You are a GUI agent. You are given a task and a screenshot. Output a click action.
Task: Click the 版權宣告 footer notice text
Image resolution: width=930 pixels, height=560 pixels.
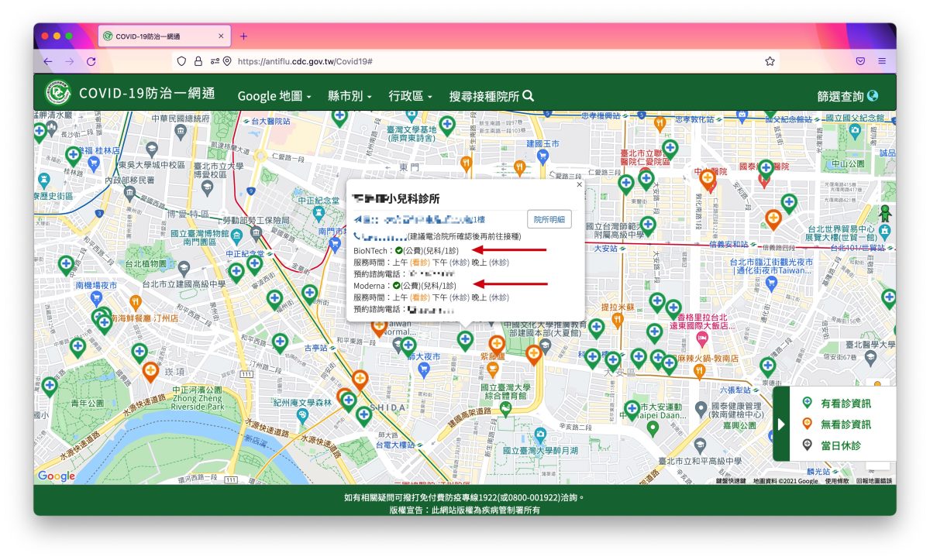pyautogui.click(x=465, y=510)
